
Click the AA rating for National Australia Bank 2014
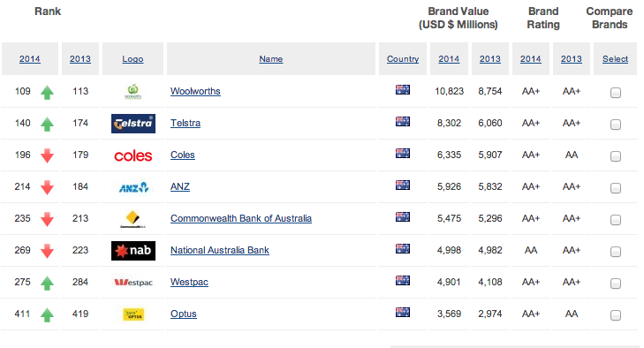pyautogui.click(x=531, y=250)
